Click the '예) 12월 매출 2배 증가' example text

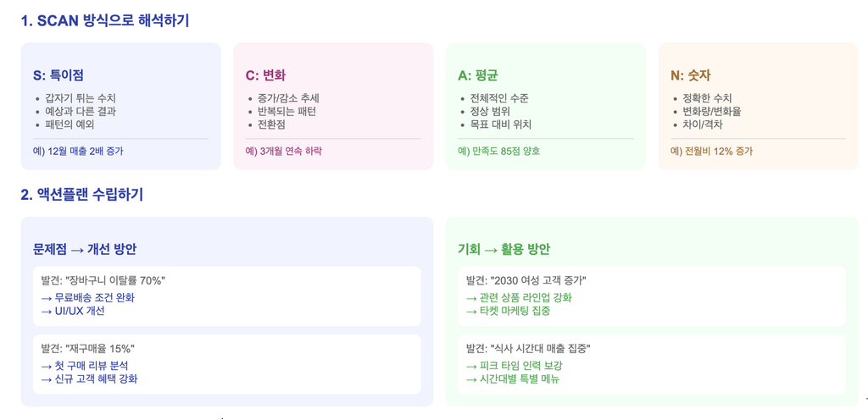pos(78,151)
